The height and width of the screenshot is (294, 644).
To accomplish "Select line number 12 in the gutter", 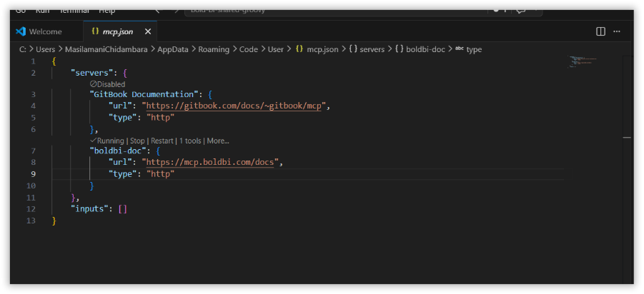I will click(x=31, y=209).
